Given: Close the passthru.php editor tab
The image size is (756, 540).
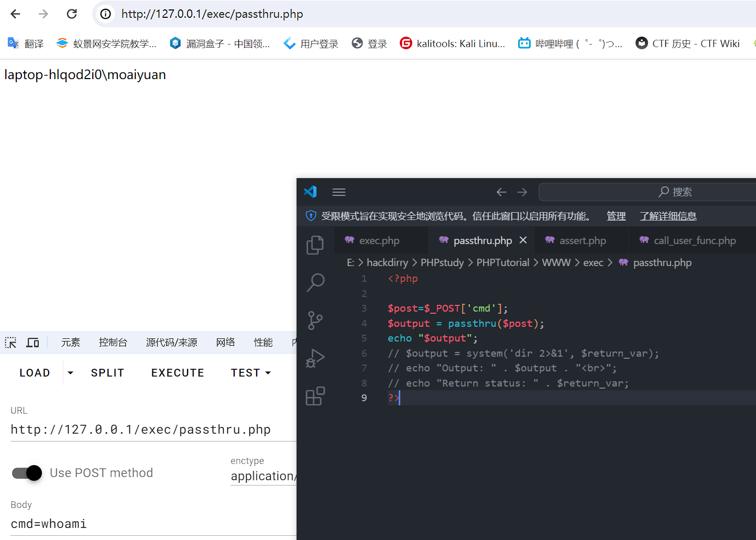Looking at the screenshot, I should (x=523, y=240).
